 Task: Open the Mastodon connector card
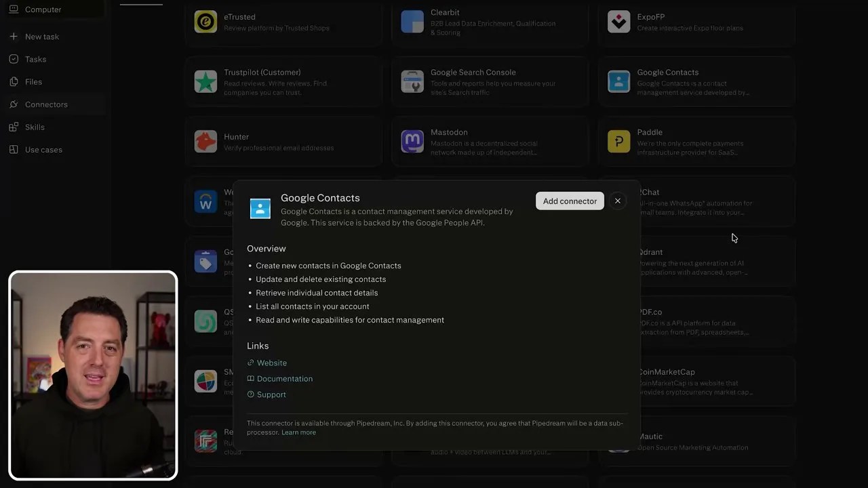[x=490, y=141]
